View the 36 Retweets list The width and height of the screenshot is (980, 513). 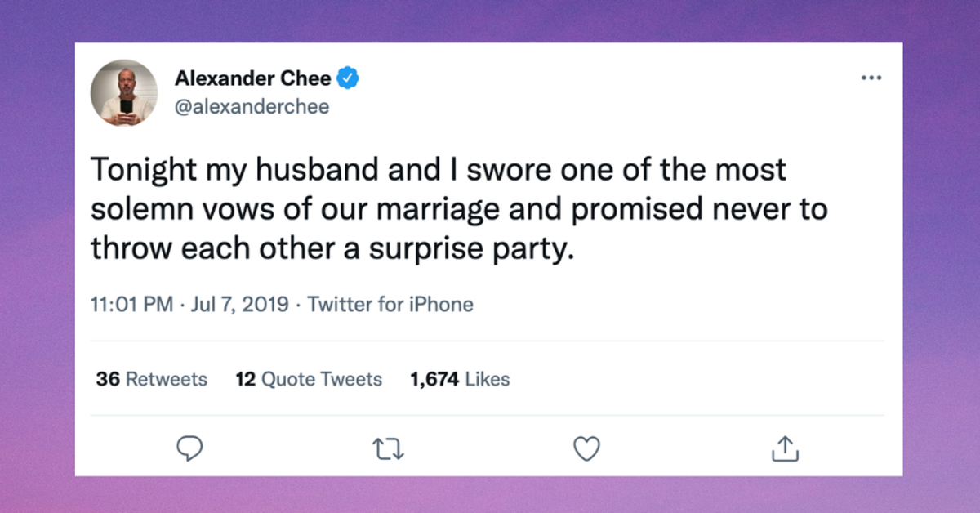tap(150, 378)
